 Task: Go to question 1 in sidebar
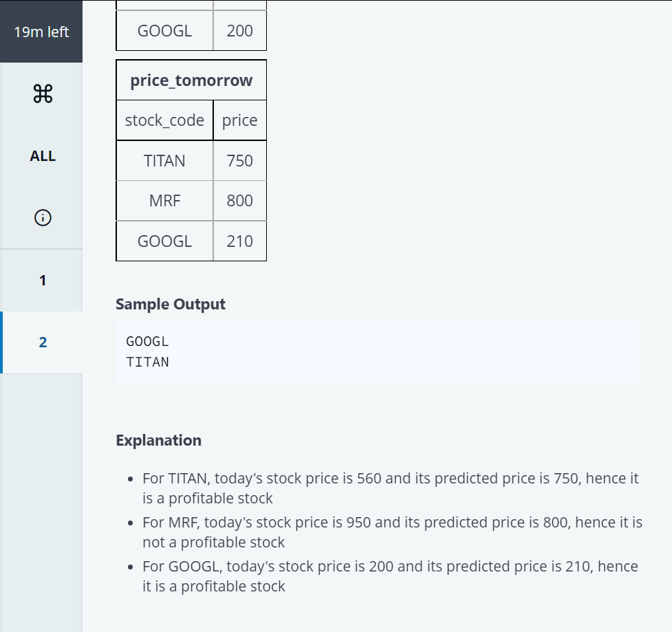click(x=42, y=281)
